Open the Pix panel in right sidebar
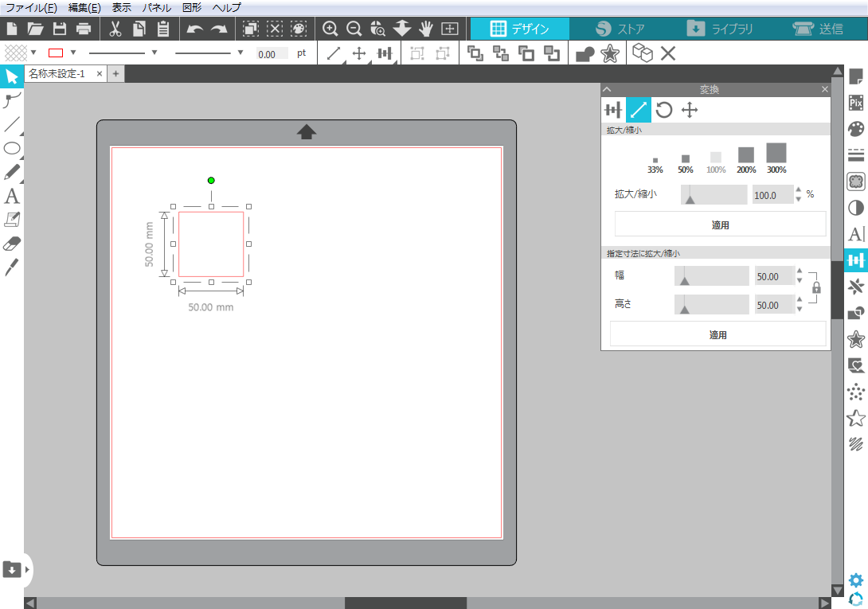The height and width of the screenshot is (609, 868). pos(856,103)
